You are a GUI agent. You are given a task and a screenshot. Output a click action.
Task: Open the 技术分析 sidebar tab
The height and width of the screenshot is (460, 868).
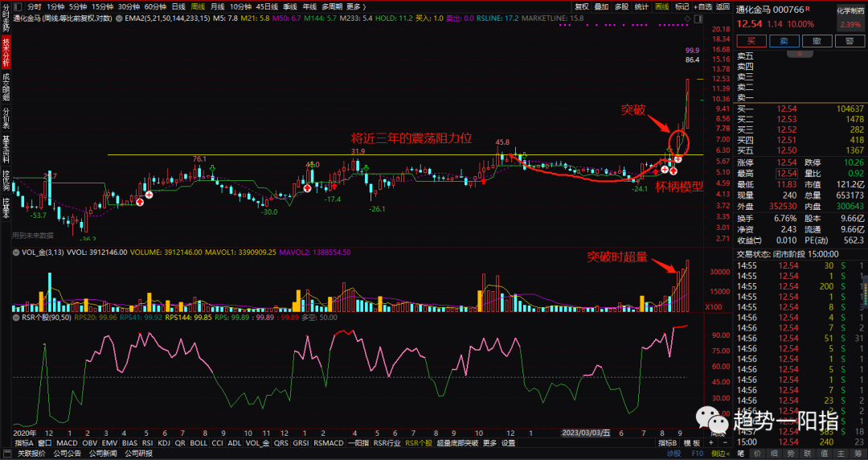[x=6, y=51]
